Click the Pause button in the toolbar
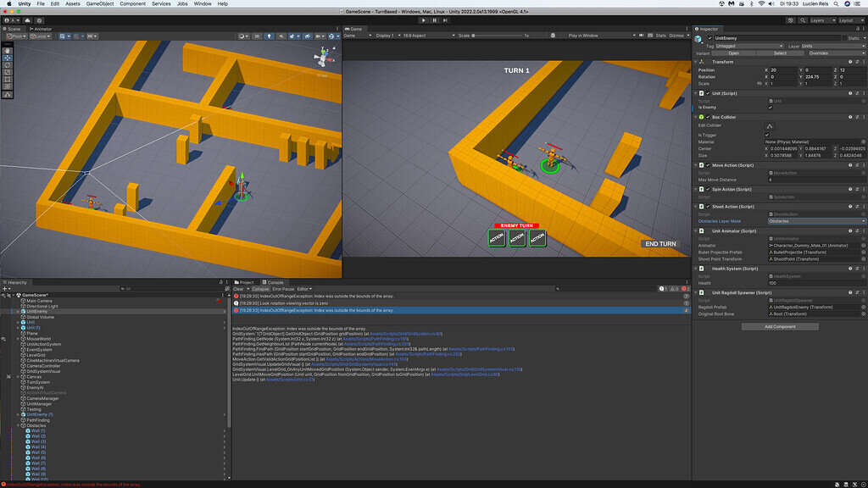Screen dimensions: 868x488 [434, 19]
